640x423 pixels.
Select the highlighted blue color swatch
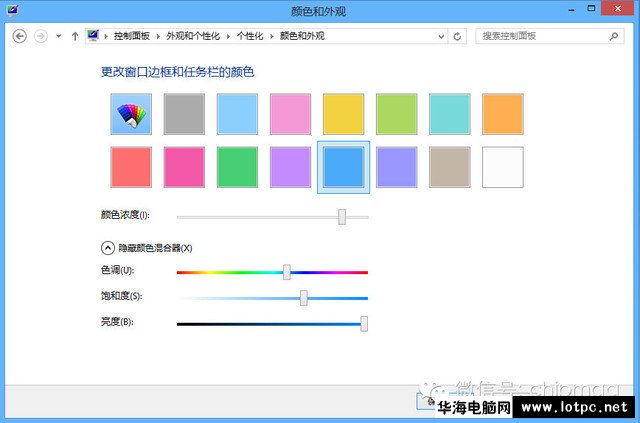pyautogui.click(x=343, y=167)
